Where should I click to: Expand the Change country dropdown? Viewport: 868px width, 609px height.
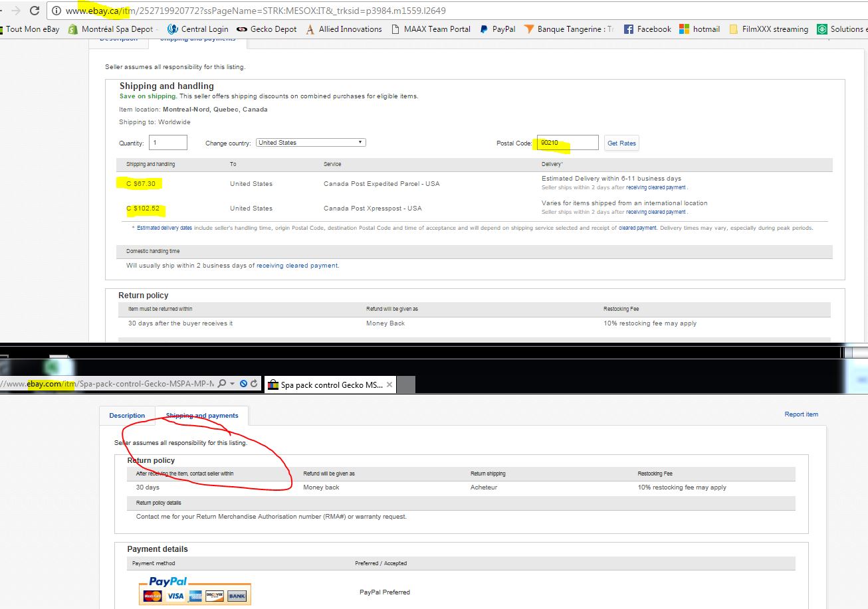pos(310,143)
